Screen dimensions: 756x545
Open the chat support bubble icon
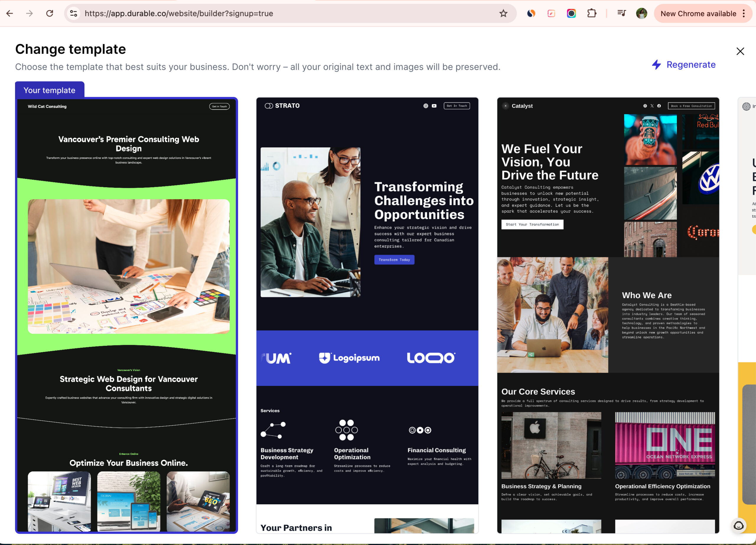(738, 526)
